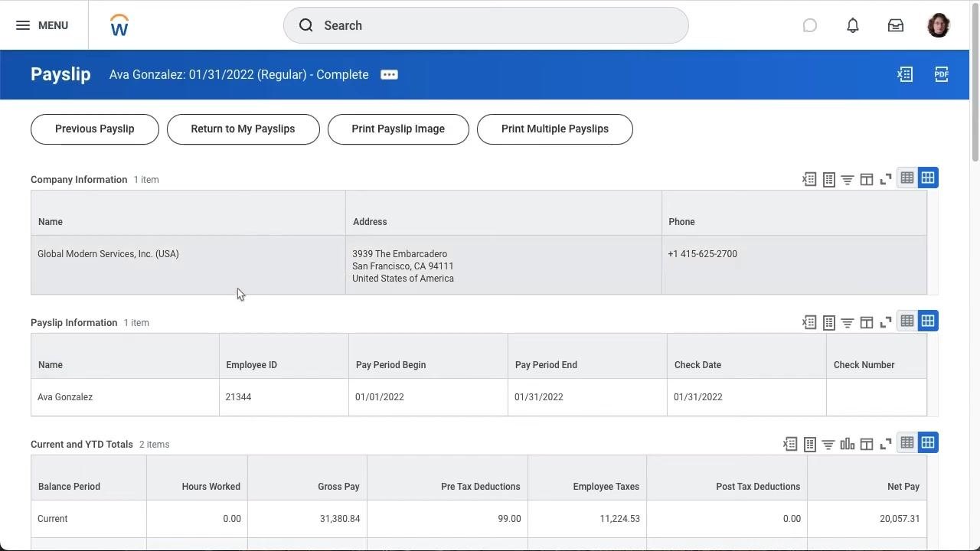Switch Current and YTD Totals to list view
The image size is (980, 551).
tap(907, 442)
